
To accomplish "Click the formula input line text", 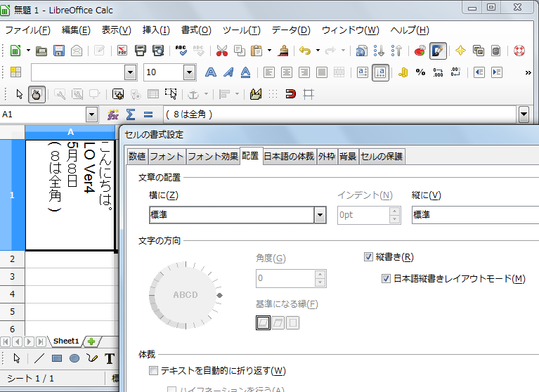I will tap(341, 115).
